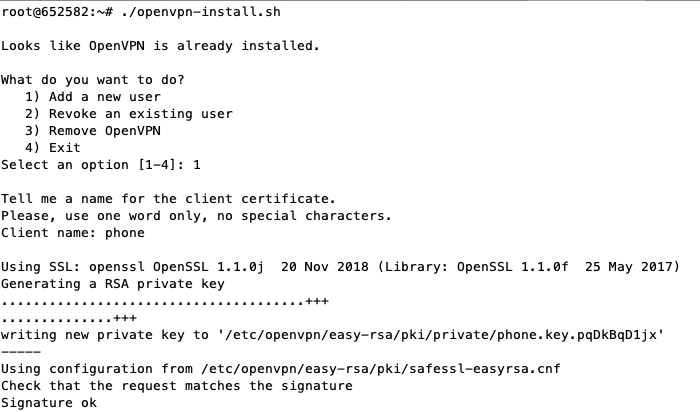
Task: Click the 'Generating a RSA private key' line
Action: click(x=112, y=284)
